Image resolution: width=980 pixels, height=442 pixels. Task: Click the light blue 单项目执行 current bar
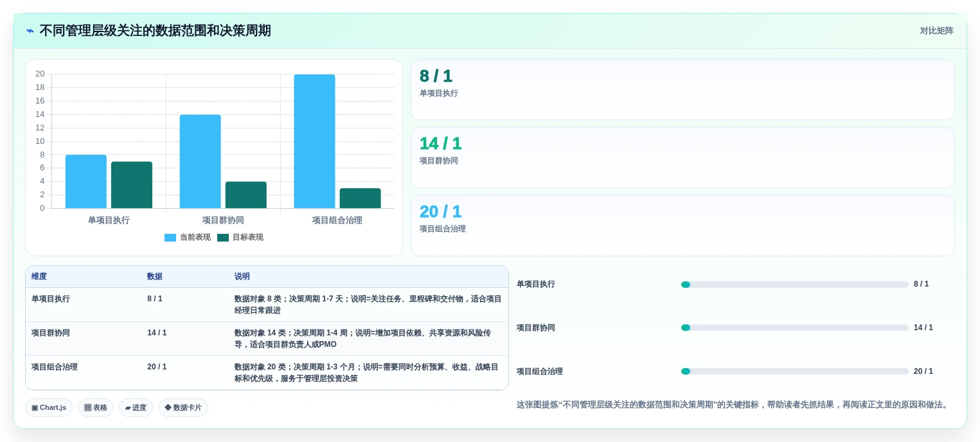coord(86,181)
